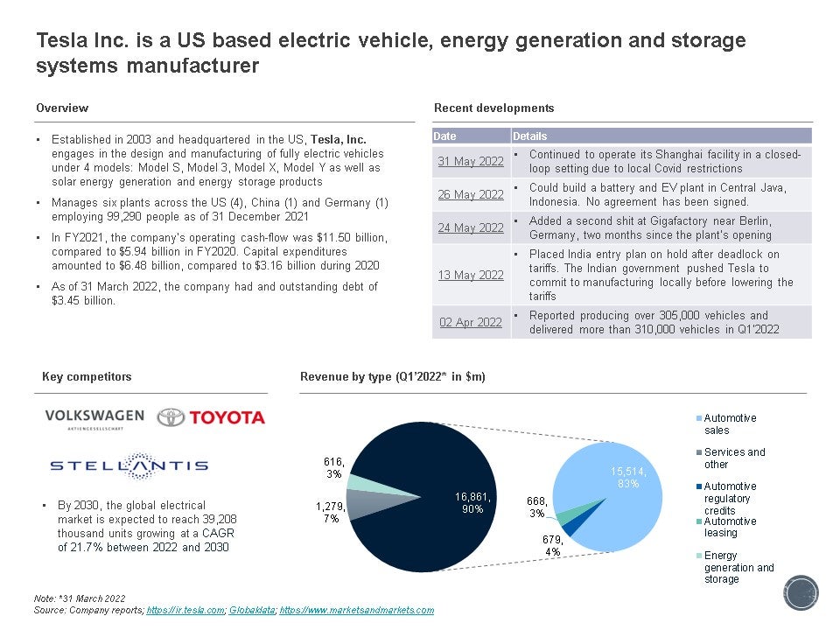Click the Central Java, Indonesia plant detail cell
840x630 pixels.
[x=661, y=194]
